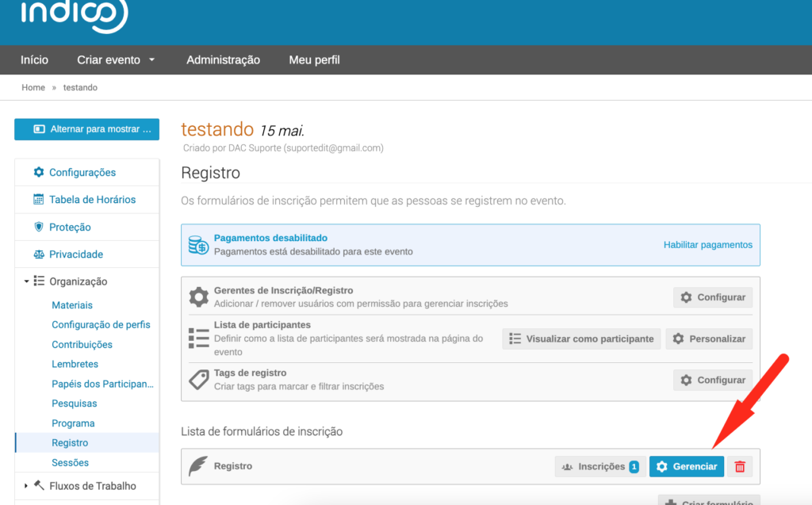Click the Tabela de Horários calendar icon
This screenshot has width=812, height=505.
[39, 200]
